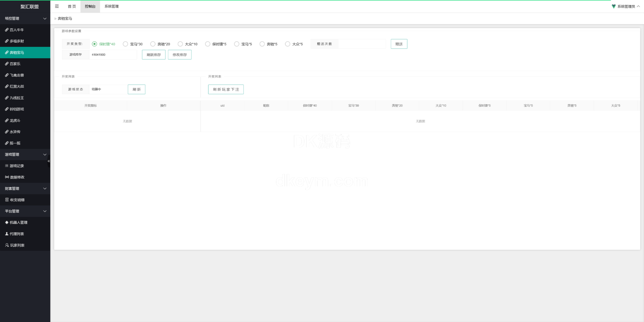Image resolution: width=644 pixels, height=322 pixels.
Task: Focus the 赠送次数 input field
Action: [x=362, y=44]
